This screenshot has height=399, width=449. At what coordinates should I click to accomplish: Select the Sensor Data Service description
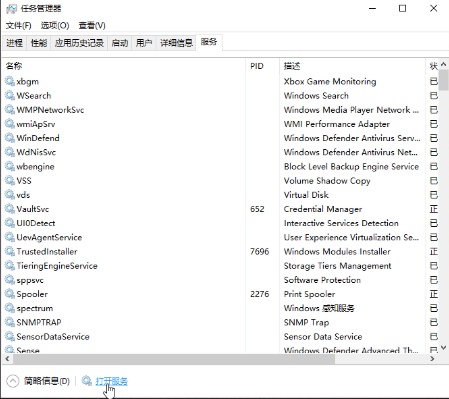tap(323, 337)
